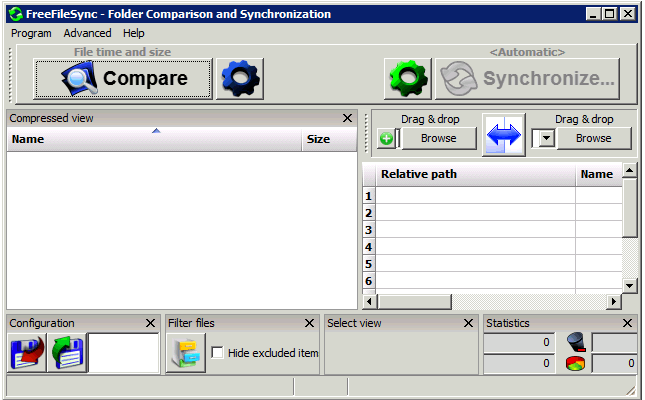Open the Advanced menu
645x400 pixels.
pyautogui.click(x=87, y=33)
